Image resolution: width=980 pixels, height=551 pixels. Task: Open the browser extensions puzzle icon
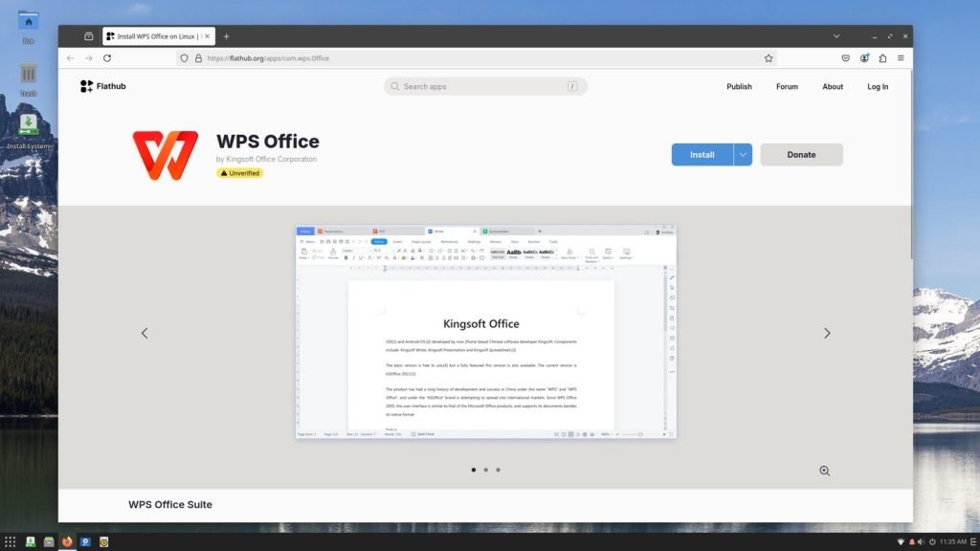(882, 58)
